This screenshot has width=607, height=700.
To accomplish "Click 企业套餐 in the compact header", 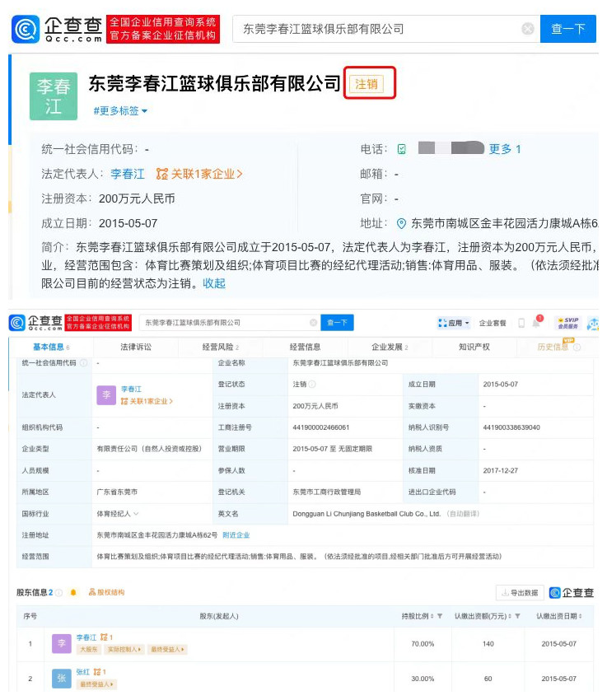I will click(493, 323).
